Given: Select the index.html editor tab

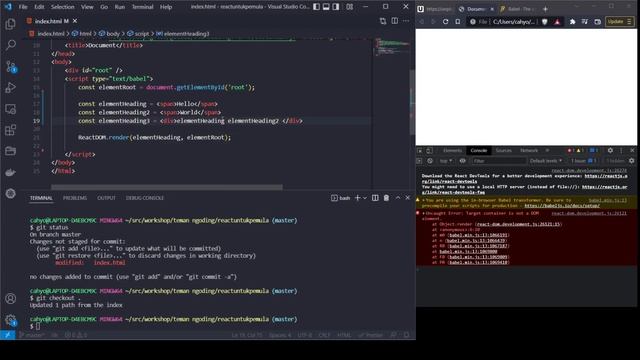Looking at the screenshot, I should 47,21.
